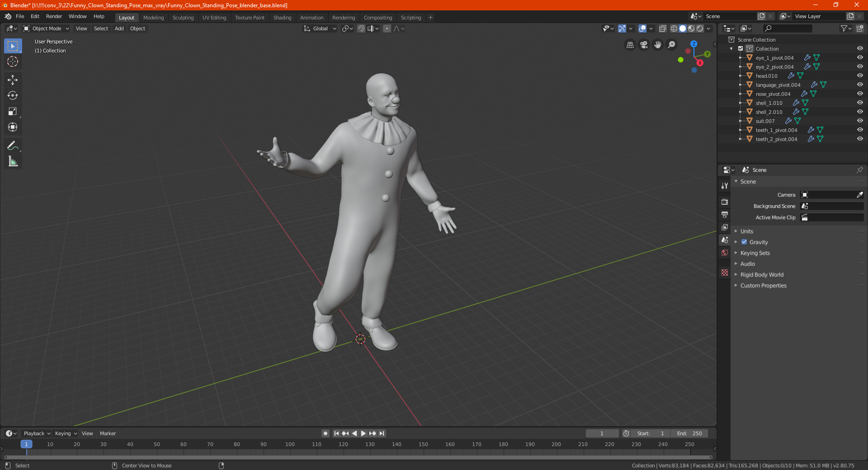Toggle snapping magnet in header

(x=361, y=28)
